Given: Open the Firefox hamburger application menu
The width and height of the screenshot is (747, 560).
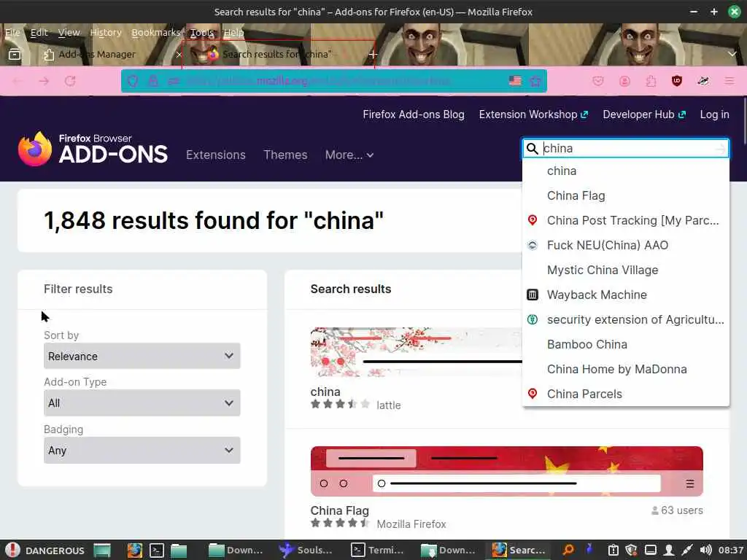Looking at the screenshot, I should coord(729,81).
